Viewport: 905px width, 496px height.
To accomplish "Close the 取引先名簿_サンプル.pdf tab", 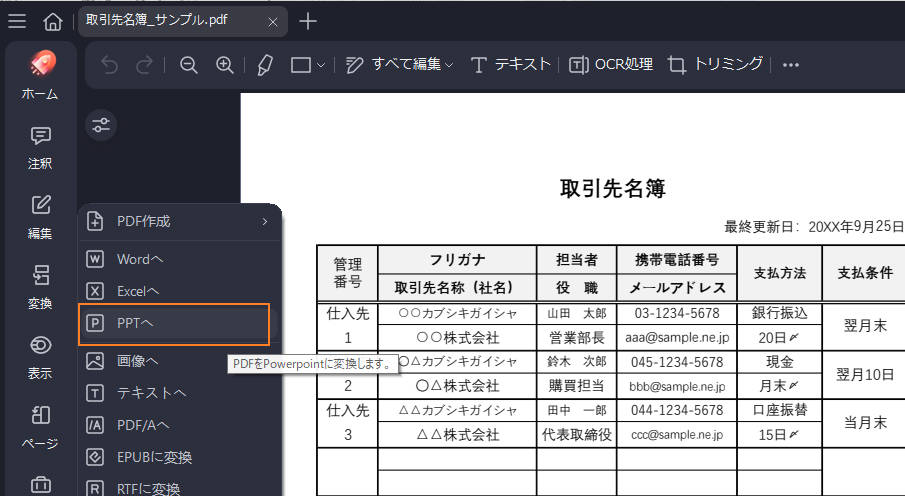I will tap(273, 22).
